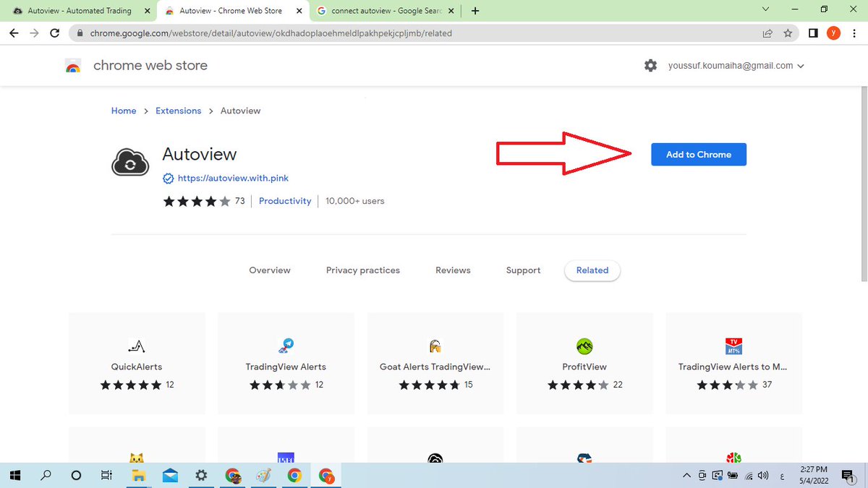Open the Reviews tab

coord(453,270)
